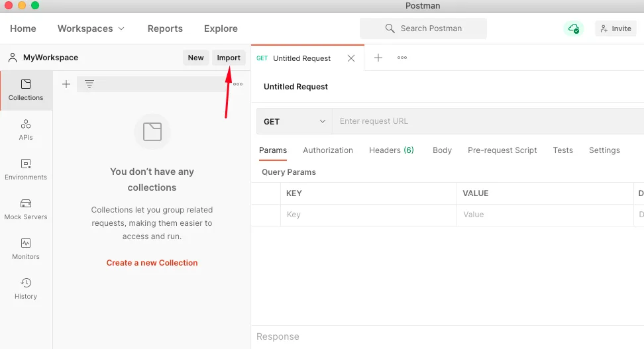Click the cloud sync status icon
The image size is (644, 349).
pyautogui.click(x=573, y=28)
